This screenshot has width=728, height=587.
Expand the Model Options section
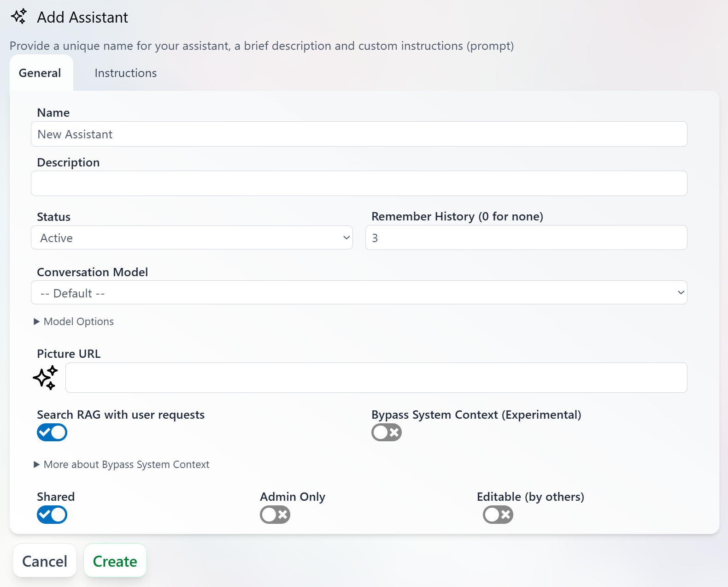click(x=74, y=322)
